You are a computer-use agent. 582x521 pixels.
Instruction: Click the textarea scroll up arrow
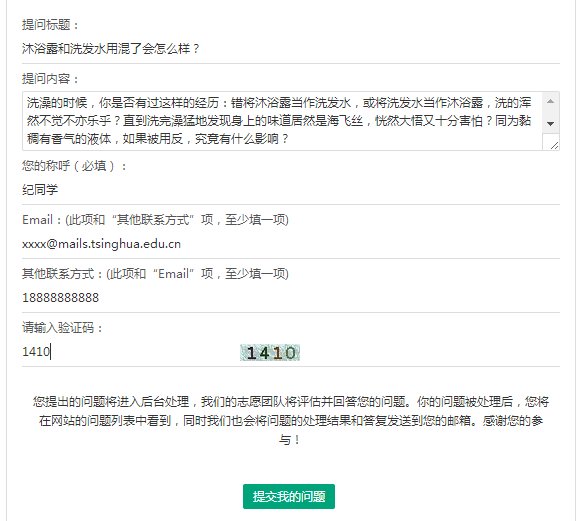coord(550,101)
